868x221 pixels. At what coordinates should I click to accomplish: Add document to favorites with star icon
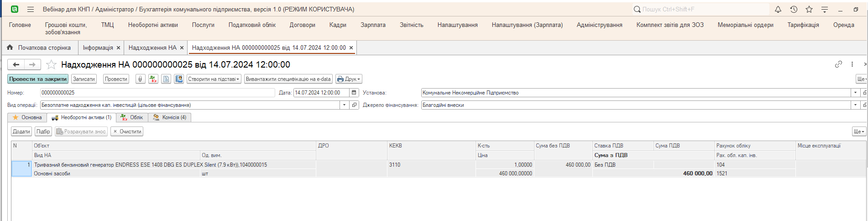(51, 65)
